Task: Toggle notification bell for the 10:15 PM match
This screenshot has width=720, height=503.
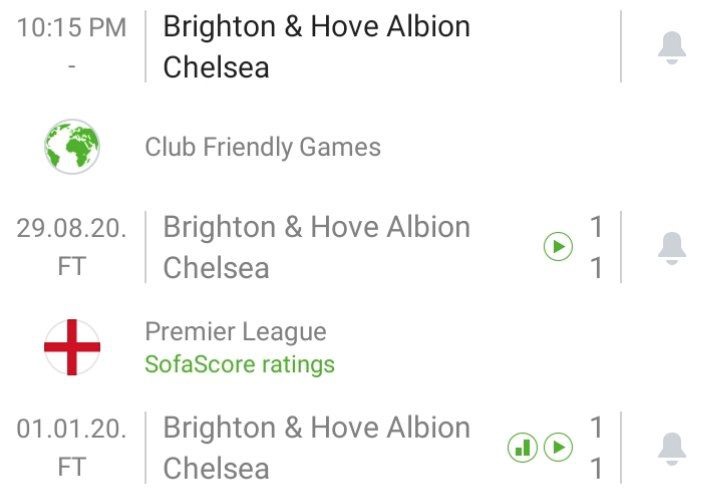Action: tap(672, 47)
